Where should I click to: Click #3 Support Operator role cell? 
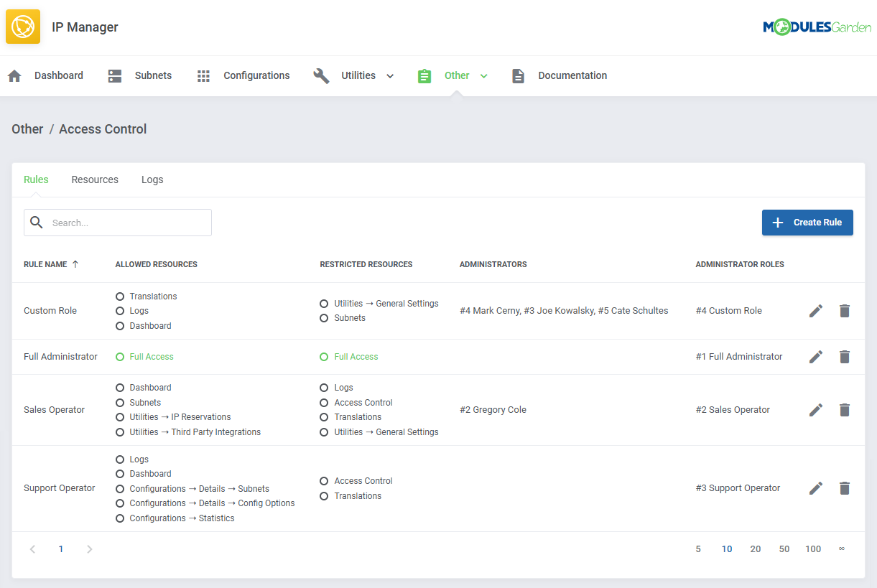coord(738,488)
